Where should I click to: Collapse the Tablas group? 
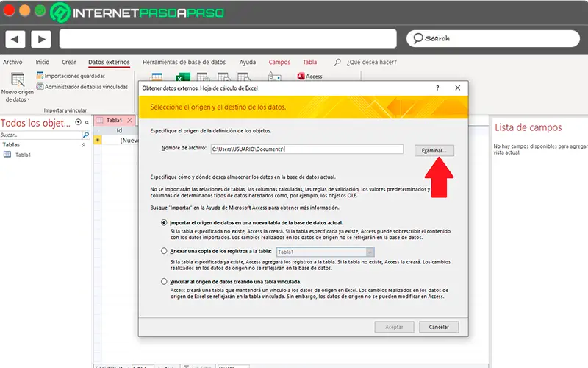(x=84, y=145)
